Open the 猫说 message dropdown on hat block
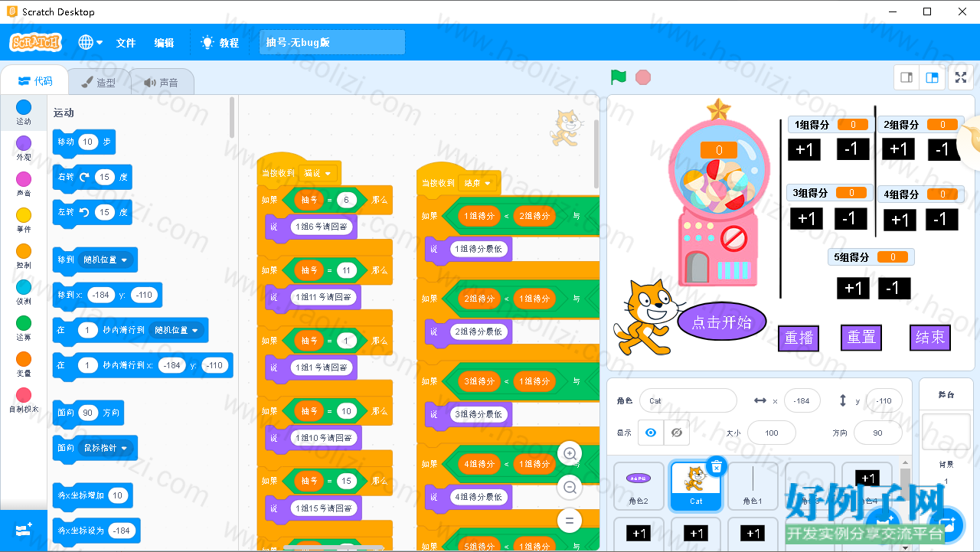The width and height of the screenshot is (980, 552). click(x=318, y=173)
